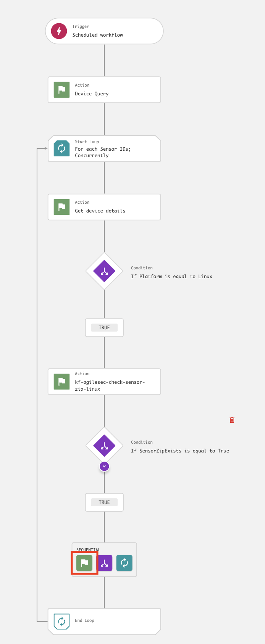
Task: Expand the chevron below the SensorZipExists condition
Action: pos(104,466)
